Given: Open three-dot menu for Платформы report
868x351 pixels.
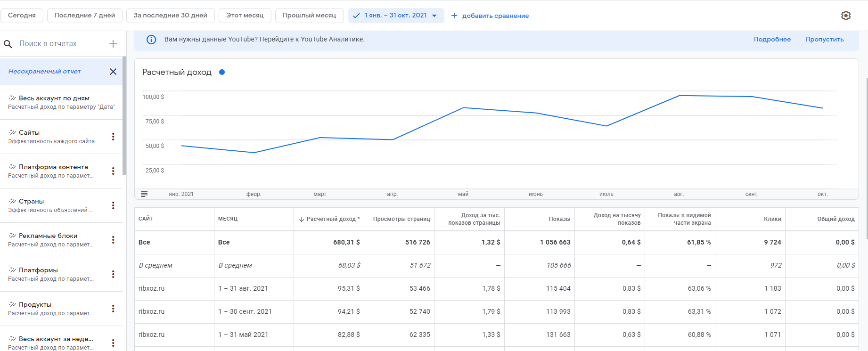Looking at the screenshot, I should coord(113,274).
